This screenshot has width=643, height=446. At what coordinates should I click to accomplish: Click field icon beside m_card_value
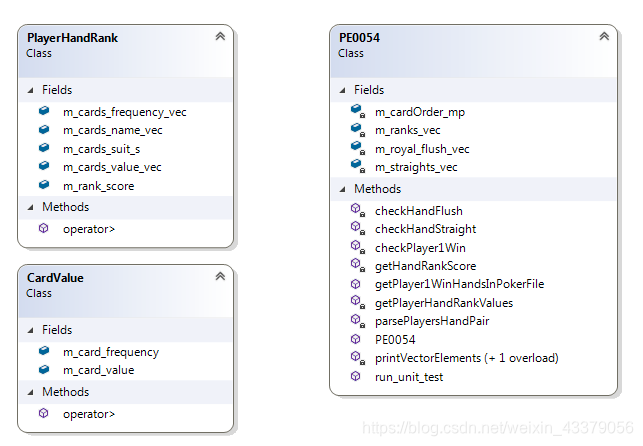tap(44, 369)
